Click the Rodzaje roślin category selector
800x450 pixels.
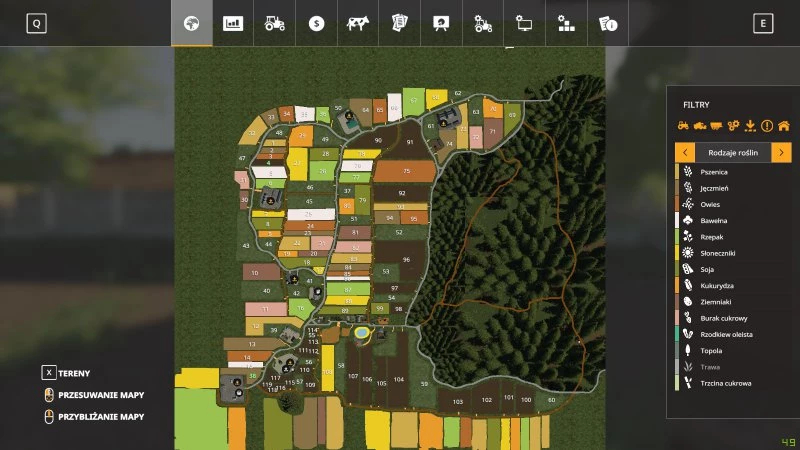(x=733, y=152)
